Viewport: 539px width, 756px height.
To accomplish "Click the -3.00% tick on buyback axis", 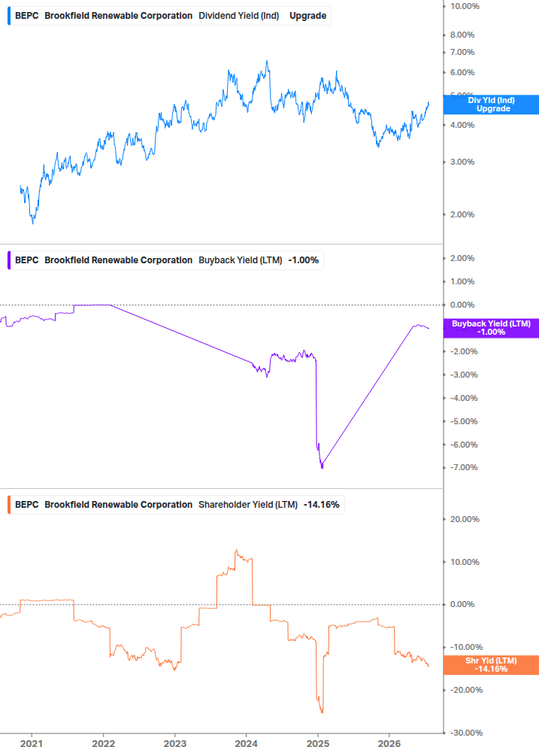I will click(x=463, y=375).
